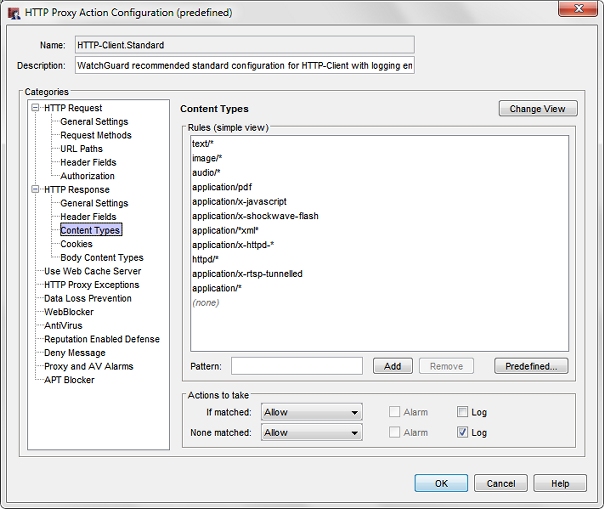Select Body Content Types category

[x=101, y=257]
